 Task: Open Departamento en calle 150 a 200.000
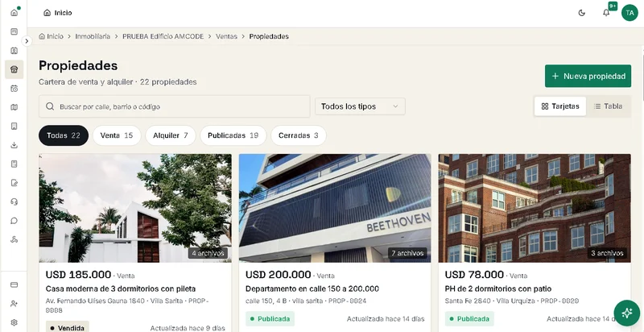tap(312, 288)
